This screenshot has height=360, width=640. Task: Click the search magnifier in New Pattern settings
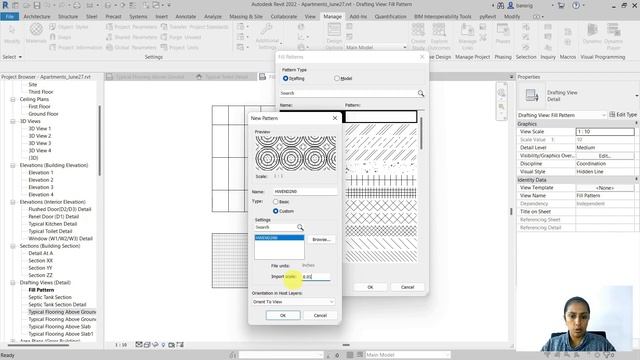300,227
